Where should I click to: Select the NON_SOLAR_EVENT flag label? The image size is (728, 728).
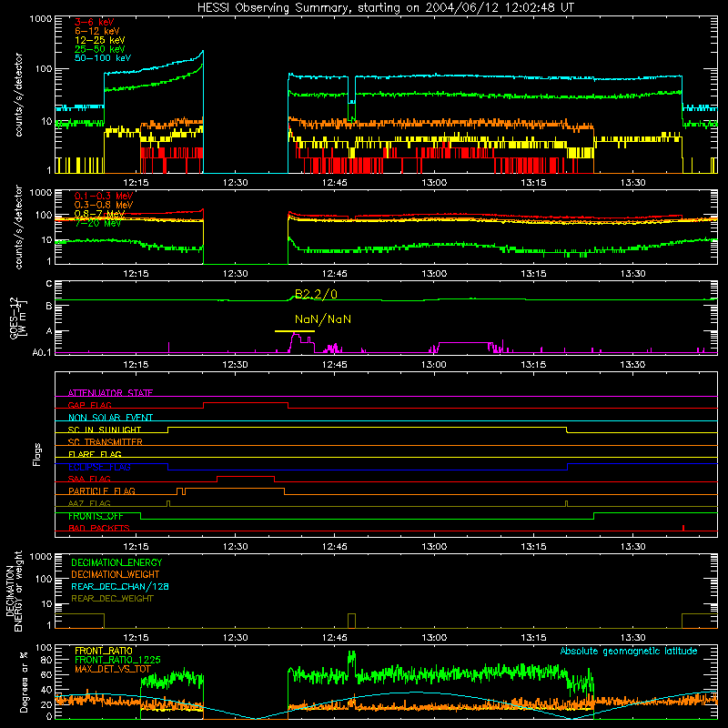[110, 418]
